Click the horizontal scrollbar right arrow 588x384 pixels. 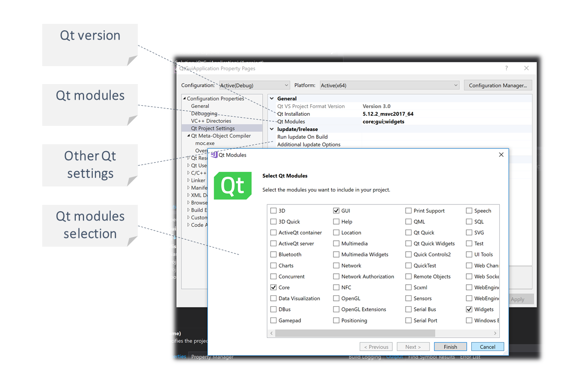(495, 333)
